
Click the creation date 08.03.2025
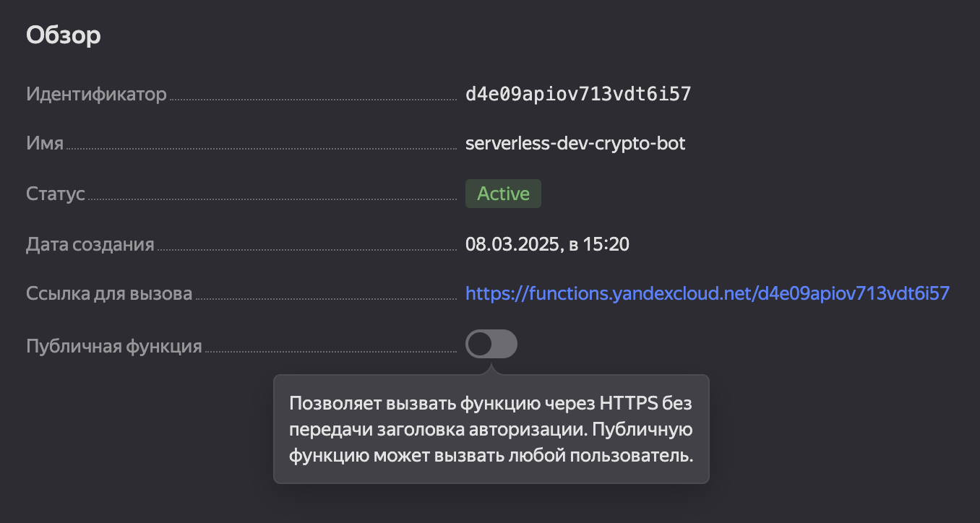pyautogui.click(x=547, y=243)
